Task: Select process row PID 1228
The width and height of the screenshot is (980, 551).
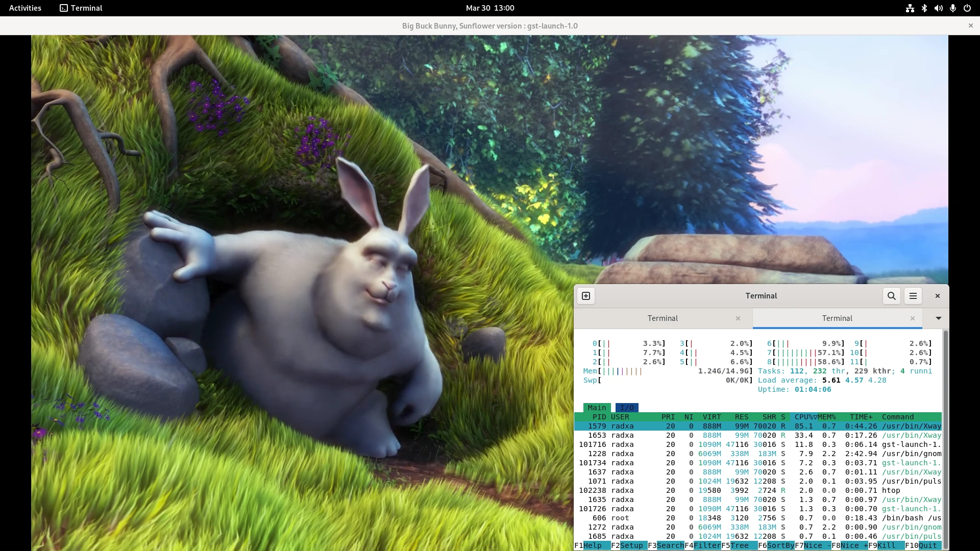Action: tap(758, 454)
